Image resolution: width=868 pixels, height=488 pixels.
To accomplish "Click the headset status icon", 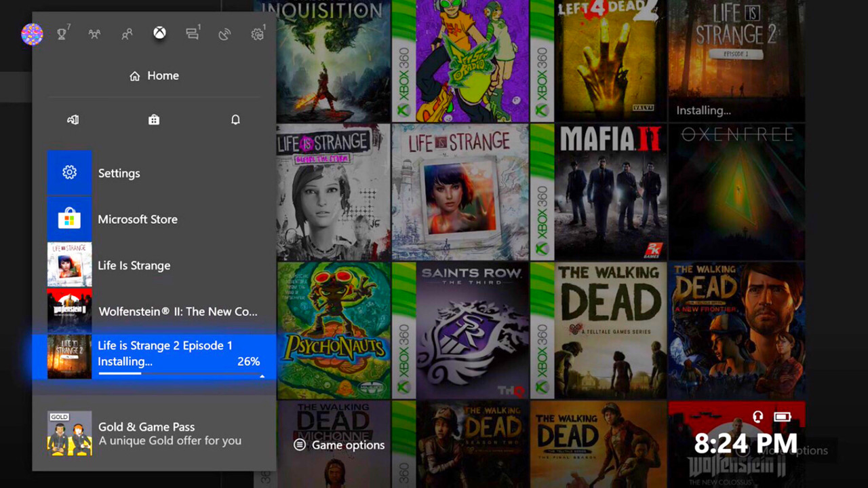I will click(758, 416).
